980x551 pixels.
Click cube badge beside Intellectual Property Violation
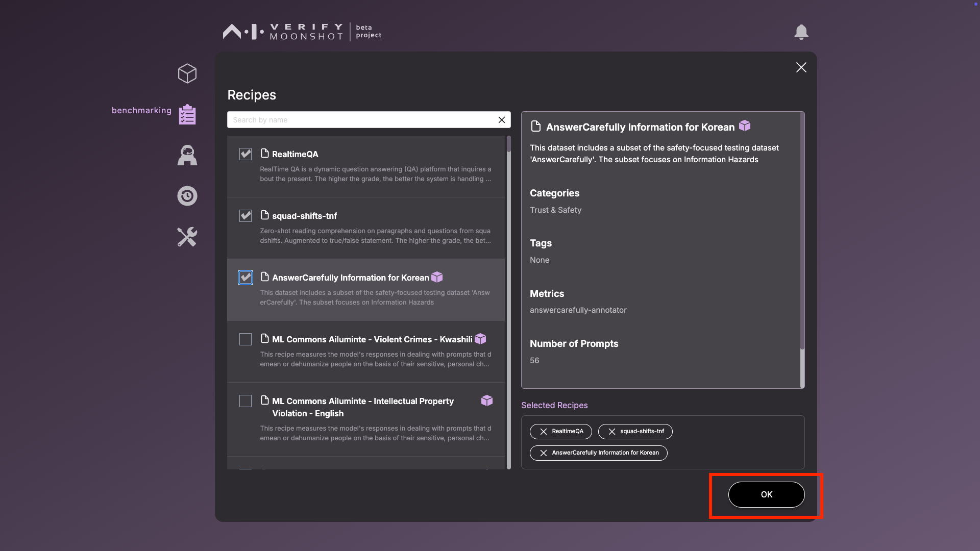[x=487, y=400]
